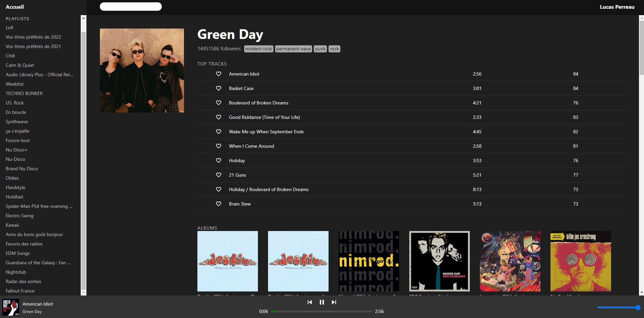
Task: Open the Fallout France playlist
Action: 20,291
